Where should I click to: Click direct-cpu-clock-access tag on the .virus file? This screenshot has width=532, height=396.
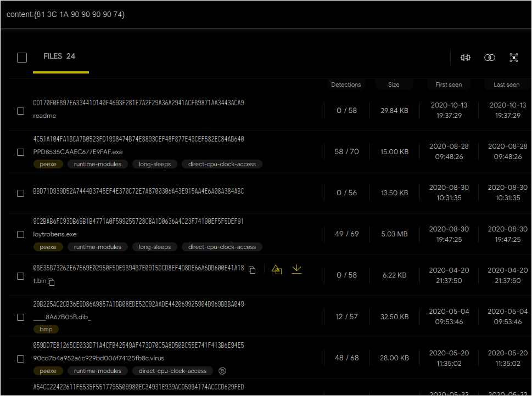[172, 371]
